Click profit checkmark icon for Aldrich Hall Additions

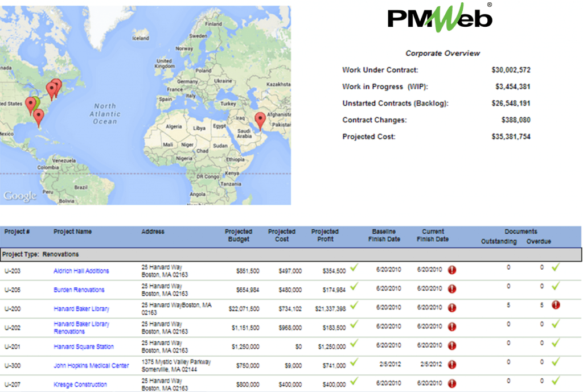(354, 267)
